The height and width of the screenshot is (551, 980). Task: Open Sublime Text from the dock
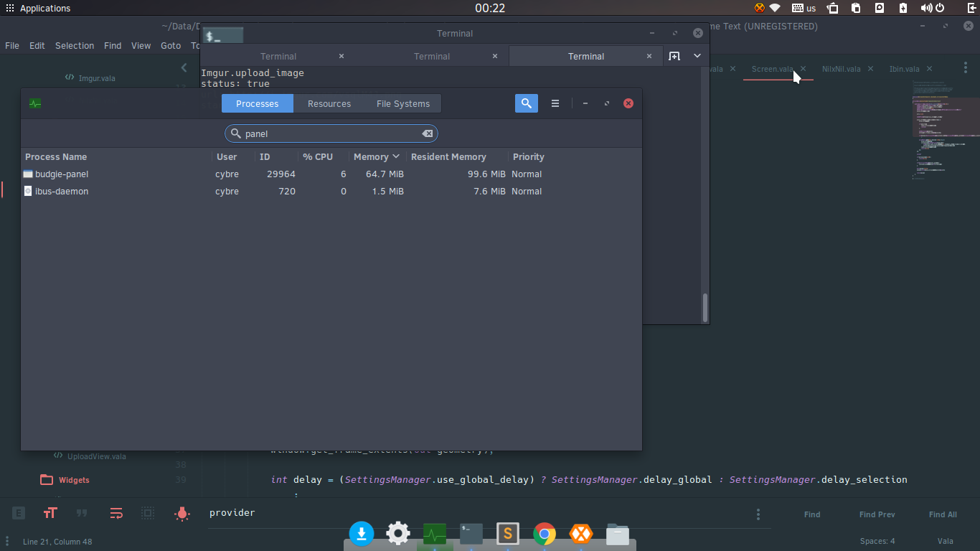pyautogui.click(x=508, y=533)
